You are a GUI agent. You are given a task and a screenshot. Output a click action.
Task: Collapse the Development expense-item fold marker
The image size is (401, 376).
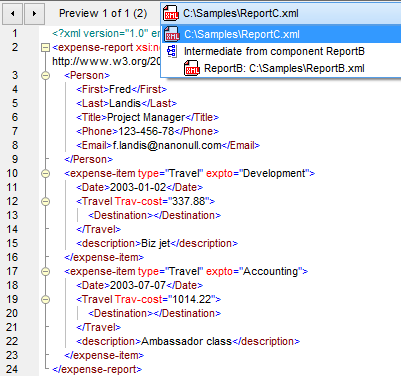(45, 174)
